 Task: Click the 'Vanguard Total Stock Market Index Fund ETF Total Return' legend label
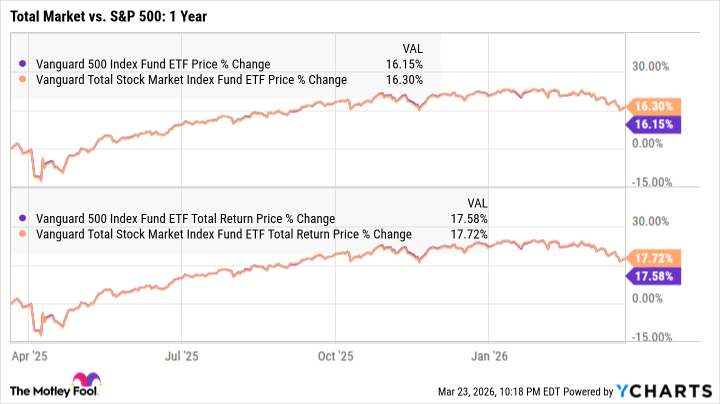click(223, 234)
